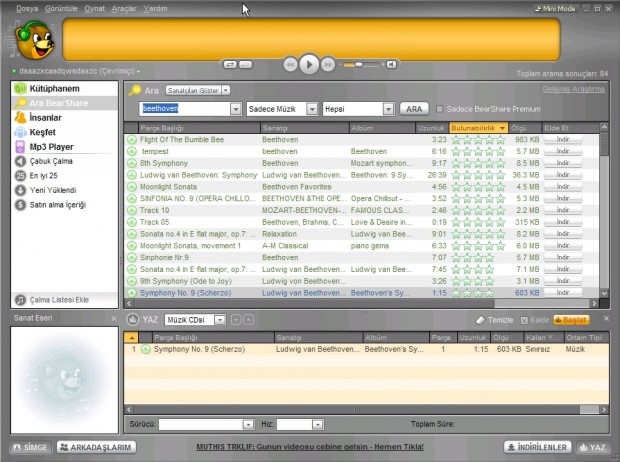Skip to next track
The height and width of the screenshot is (462, 620).
point(328,64)
